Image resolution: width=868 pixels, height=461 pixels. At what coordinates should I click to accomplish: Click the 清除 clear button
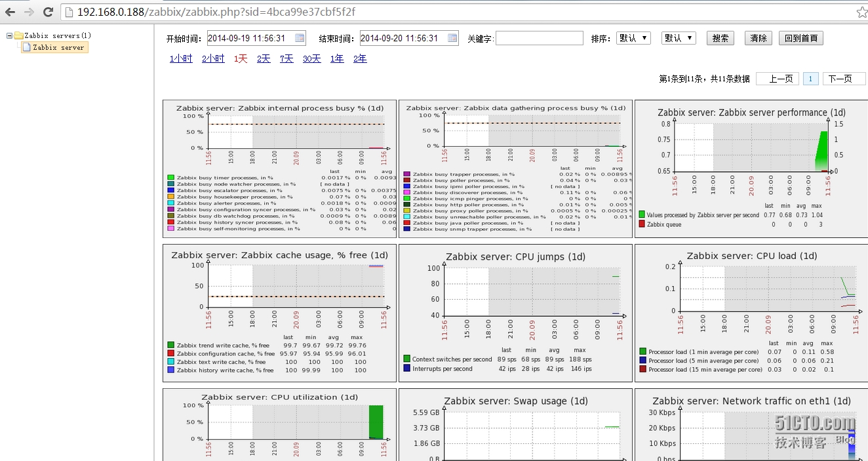coord(758,38)
